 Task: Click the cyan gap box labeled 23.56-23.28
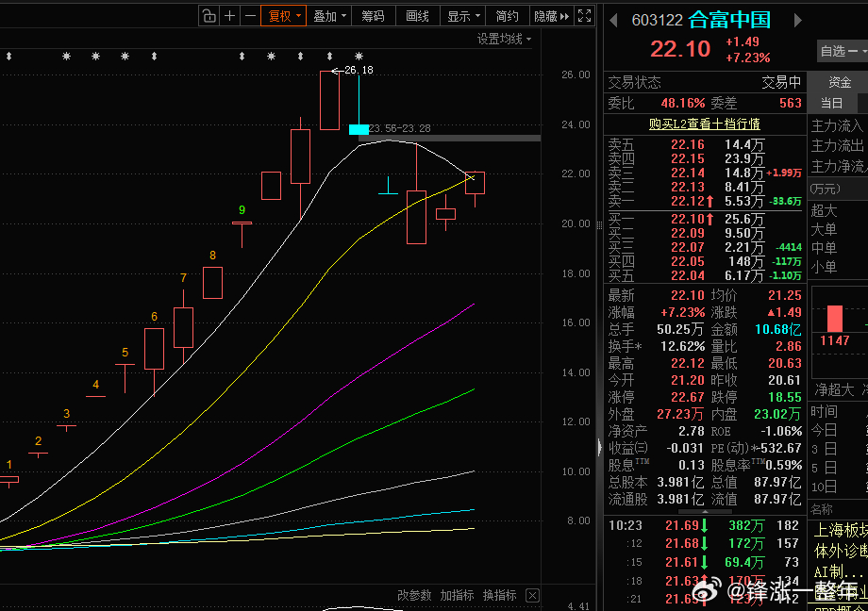[359, 129]
